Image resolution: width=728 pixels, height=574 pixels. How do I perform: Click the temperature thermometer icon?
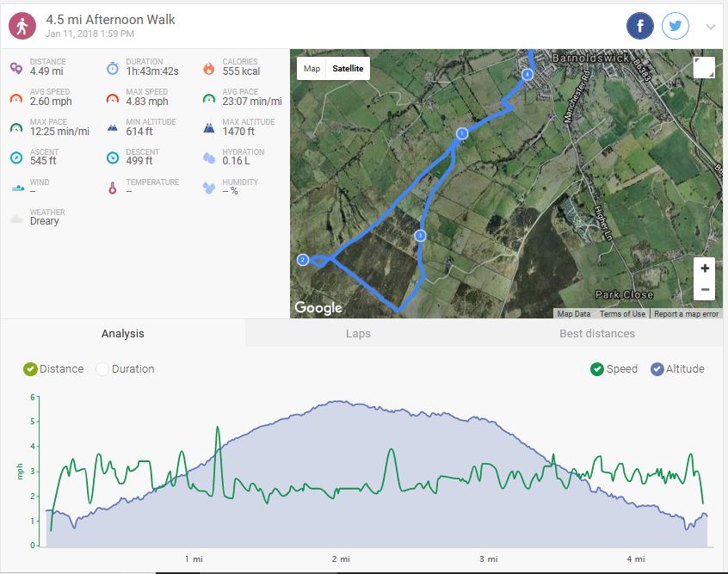[x=112, y=188]
